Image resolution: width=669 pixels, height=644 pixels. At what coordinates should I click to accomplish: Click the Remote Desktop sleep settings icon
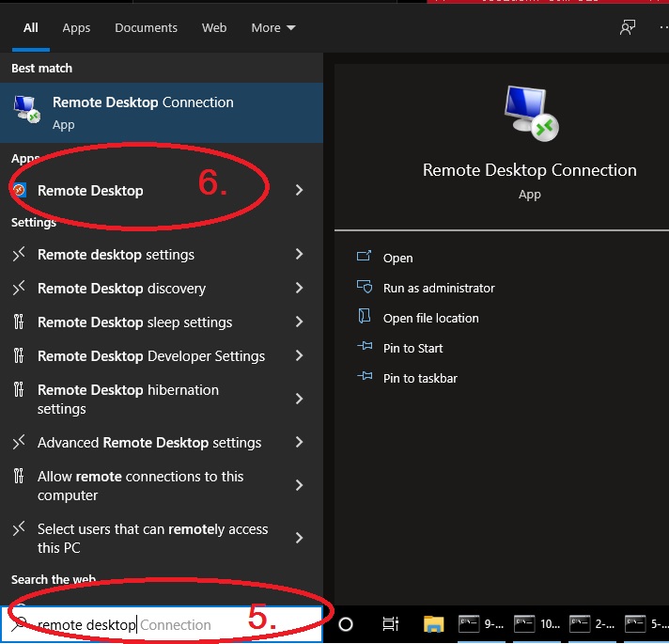19,322
